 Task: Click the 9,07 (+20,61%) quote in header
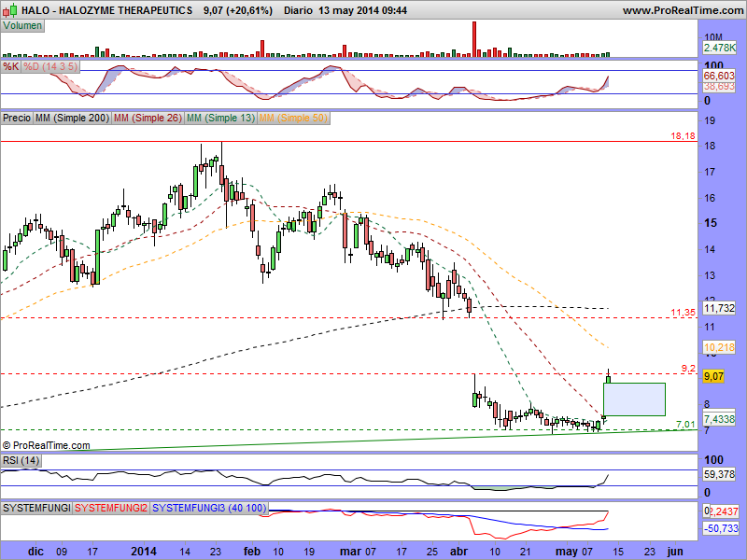click(x=238, y=10)
